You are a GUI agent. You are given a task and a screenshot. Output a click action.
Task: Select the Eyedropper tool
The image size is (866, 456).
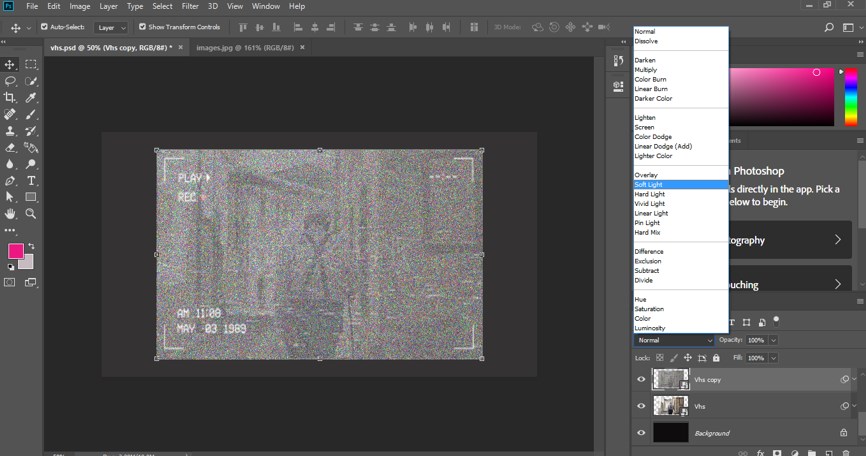pos(31,97)
